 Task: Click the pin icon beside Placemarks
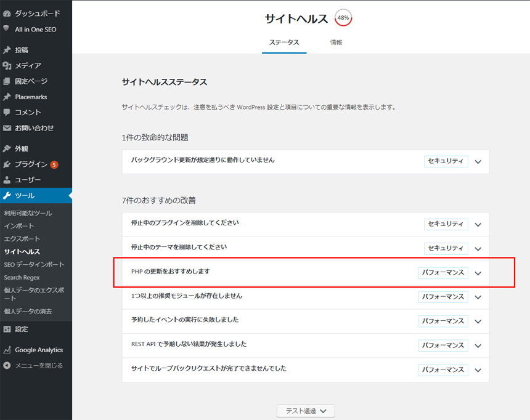pyautogui.click(x=7, y=97)
